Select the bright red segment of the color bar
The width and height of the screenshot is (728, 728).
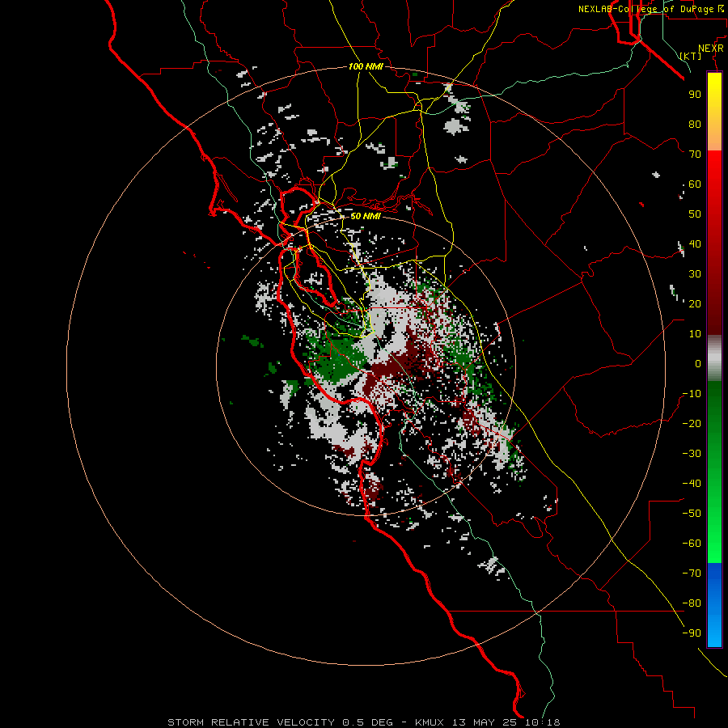(x=714, y=168)
